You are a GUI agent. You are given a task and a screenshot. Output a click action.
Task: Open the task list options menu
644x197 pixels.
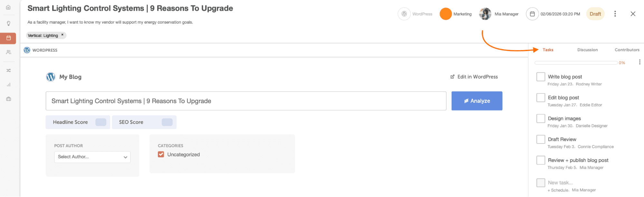click(639, 62)
